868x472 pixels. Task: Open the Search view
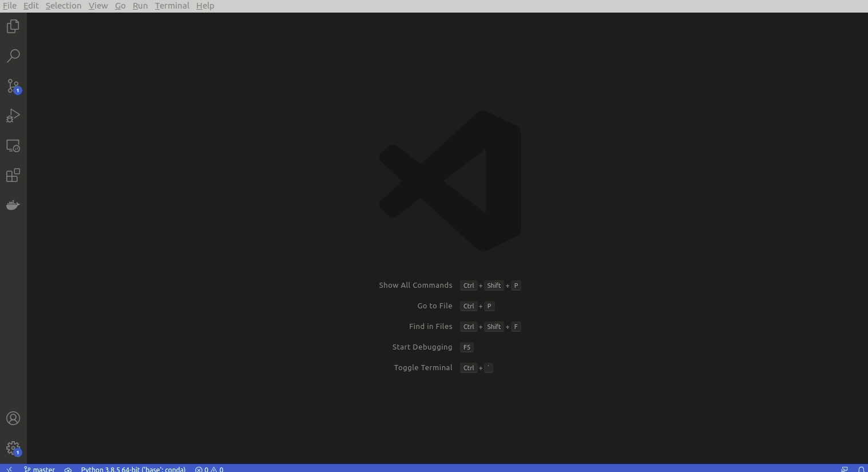point(13,56)
